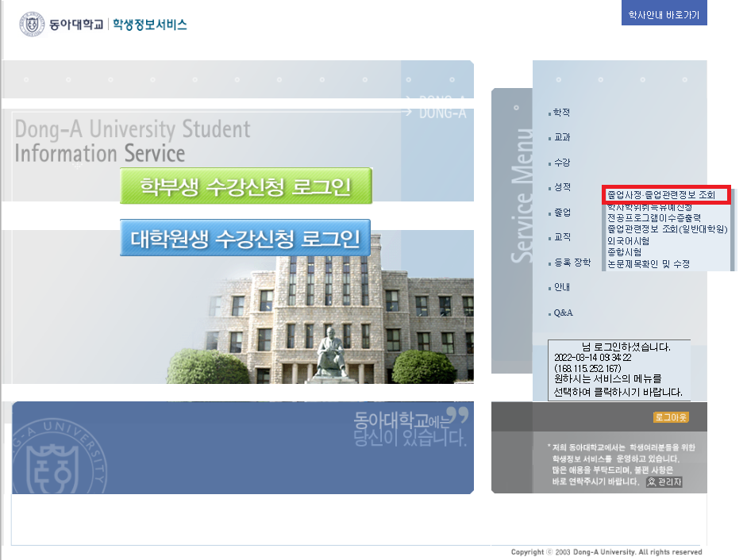Image resolution: width=747 pixels, height=560 pixels.
Task: Select 외국어시험 submenu item
Action: pos(628,241)
